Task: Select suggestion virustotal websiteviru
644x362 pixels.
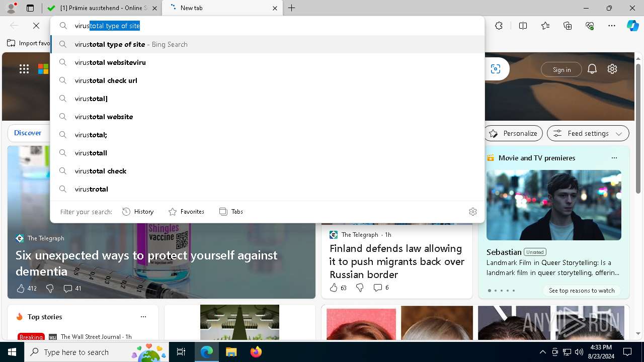Action: pyautogui.click(x=268, y=62)
